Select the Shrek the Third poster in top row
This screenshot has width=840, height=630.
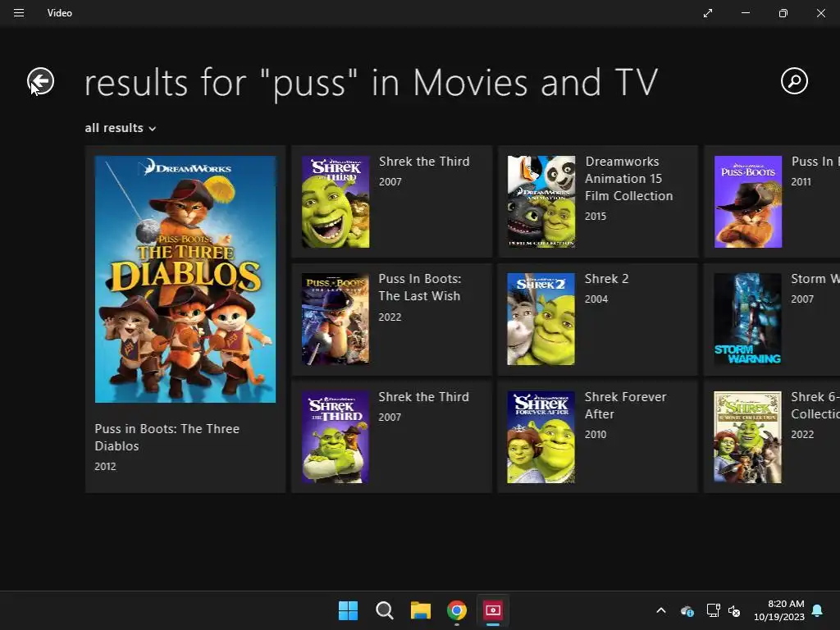tap(336, 202)
